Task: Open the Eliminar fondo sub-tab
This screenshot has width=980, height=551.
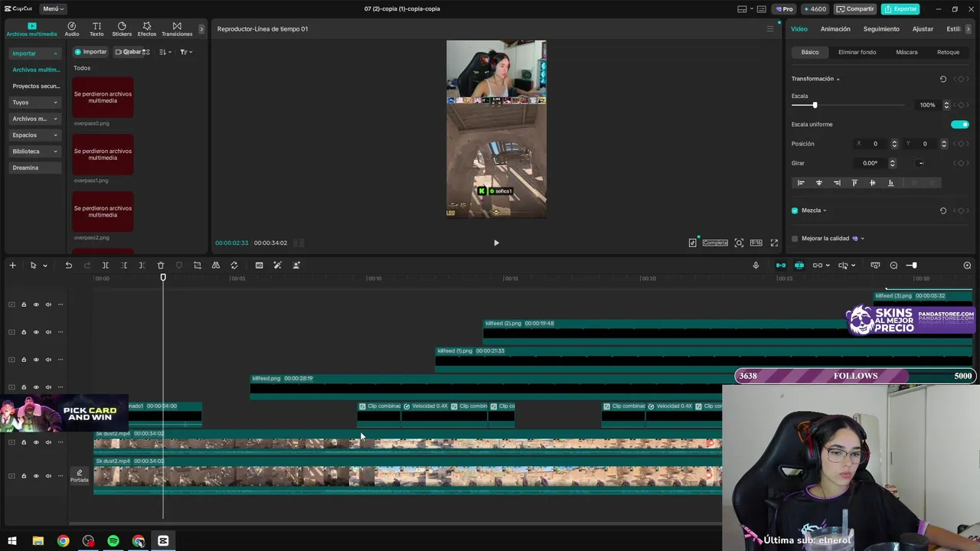Action: (857, 52)
